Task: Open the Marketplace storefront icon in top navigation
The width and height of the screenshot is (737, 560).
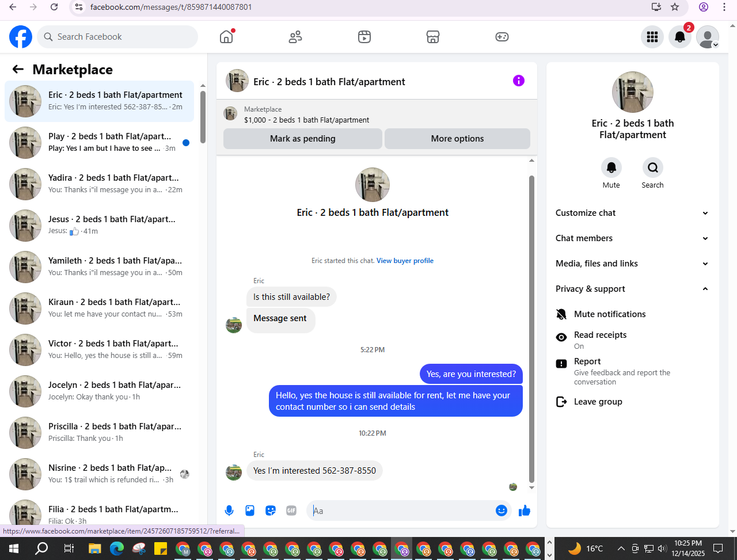Action: (433, 37)
